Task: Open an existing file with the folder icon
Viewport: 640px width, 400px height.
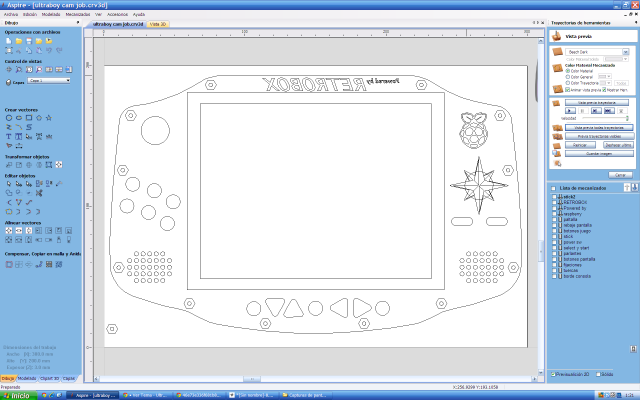Action: (19, 41)
